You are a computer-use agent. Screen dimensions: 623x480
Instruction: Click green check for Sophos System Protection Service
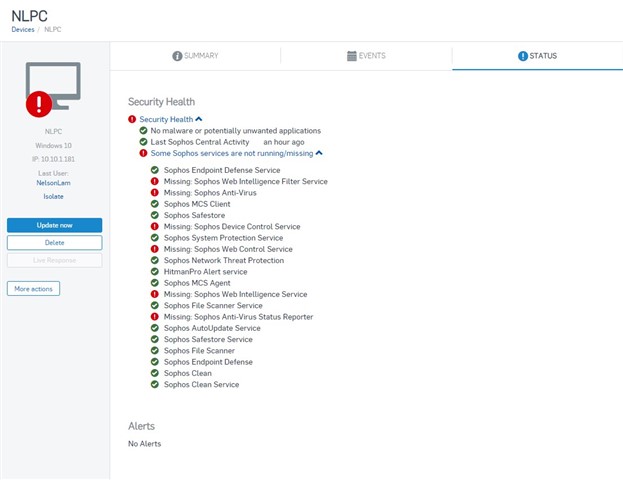pyautogui.click(x=155, y=238)
